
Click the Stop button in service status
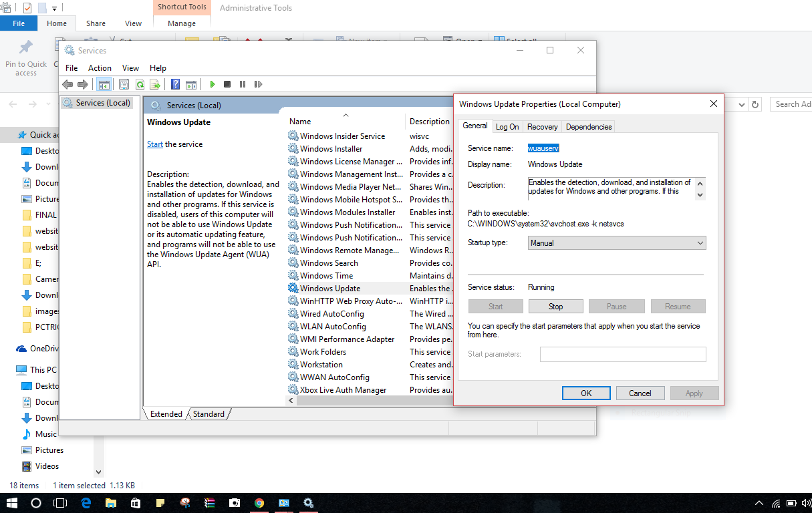tap(556, 307)
